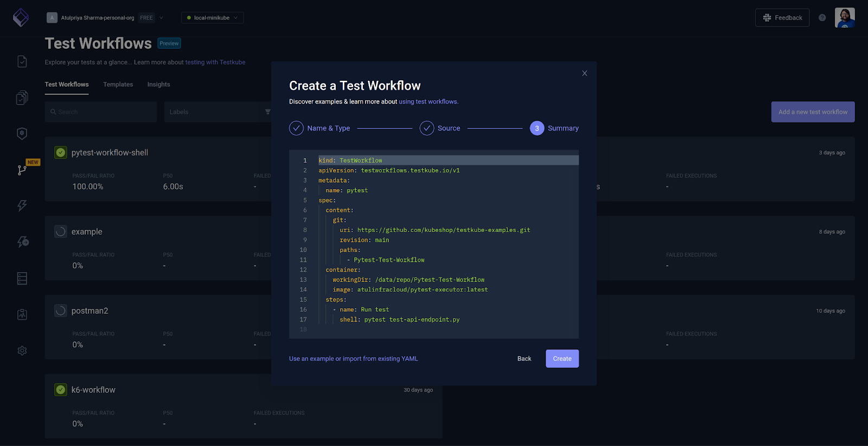
Task: Click the Back button
Action: (524, 359)
